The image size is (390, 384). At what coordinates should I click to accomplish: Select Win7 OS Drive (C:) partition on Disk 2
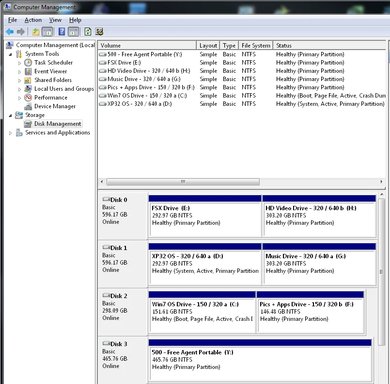pyautogui.click(x=202, y=312)
